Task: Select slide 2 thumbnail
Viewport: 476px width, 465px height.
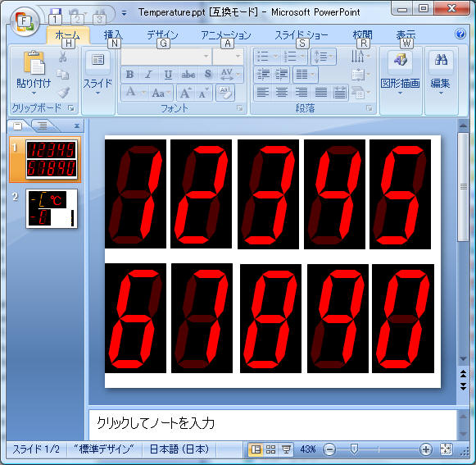Action: (x=52, y=209)
